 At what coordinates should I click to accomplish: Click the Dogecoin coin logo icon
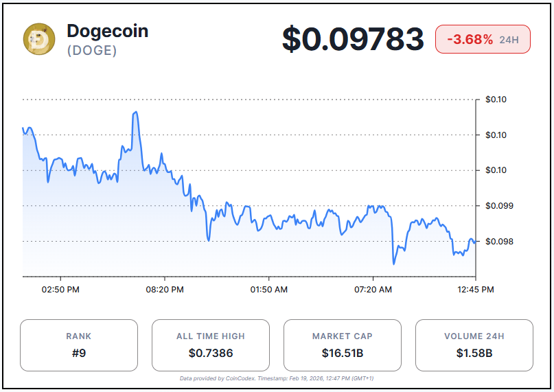(x=39, y=39)
